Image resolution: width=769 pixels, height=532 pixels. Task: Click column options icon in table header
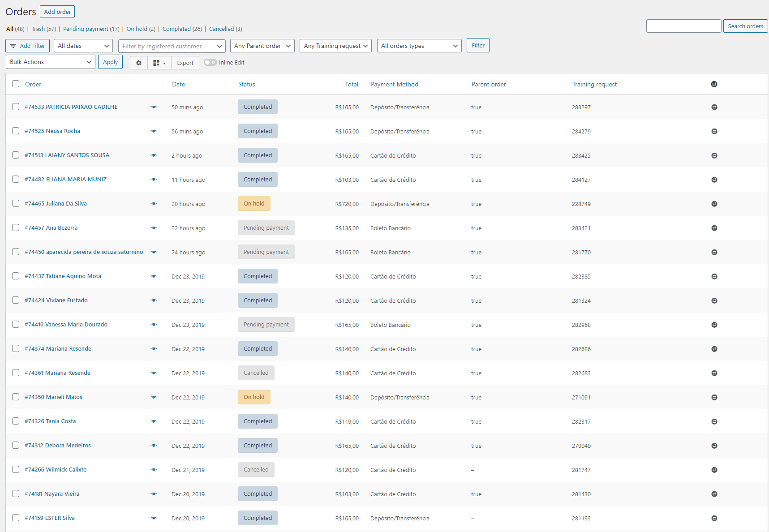coord(714,84)
